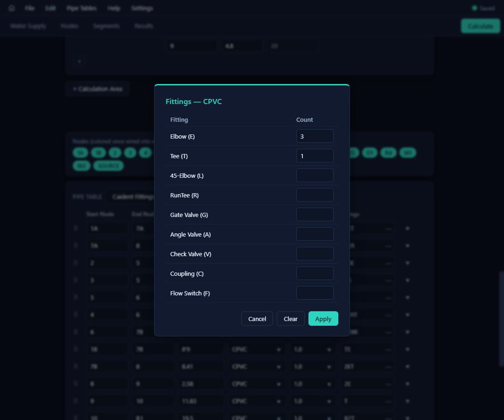The image size is (504, 420).
Task: Click the Gate Valve (G) count field
Action: pyautogui.click(x=315, y=214)
